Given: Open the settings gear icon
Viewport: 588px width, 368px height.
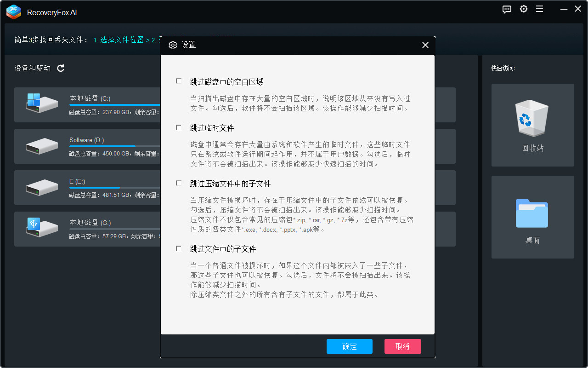Looking at the screenshot, I should click(x=524, y=9).
